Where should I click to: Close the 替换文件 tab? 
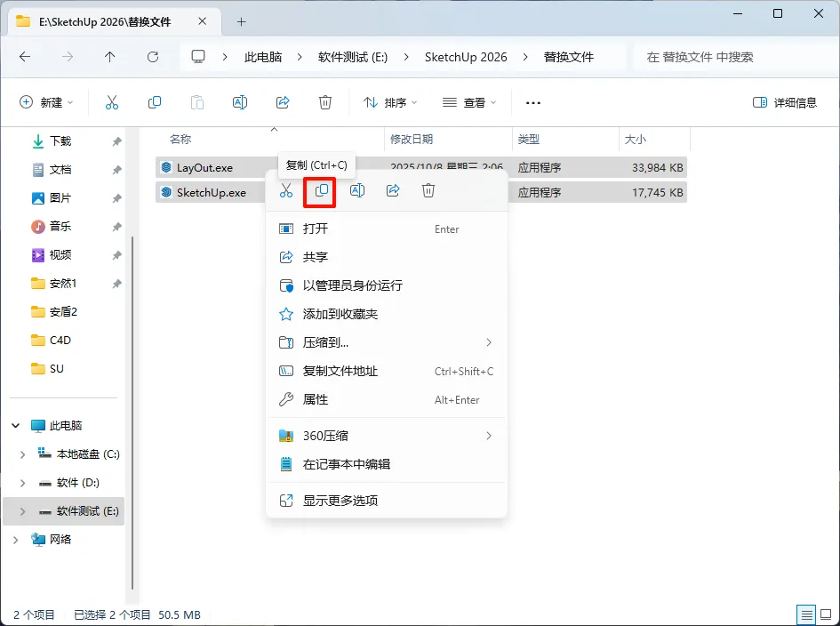coord(203,21)
